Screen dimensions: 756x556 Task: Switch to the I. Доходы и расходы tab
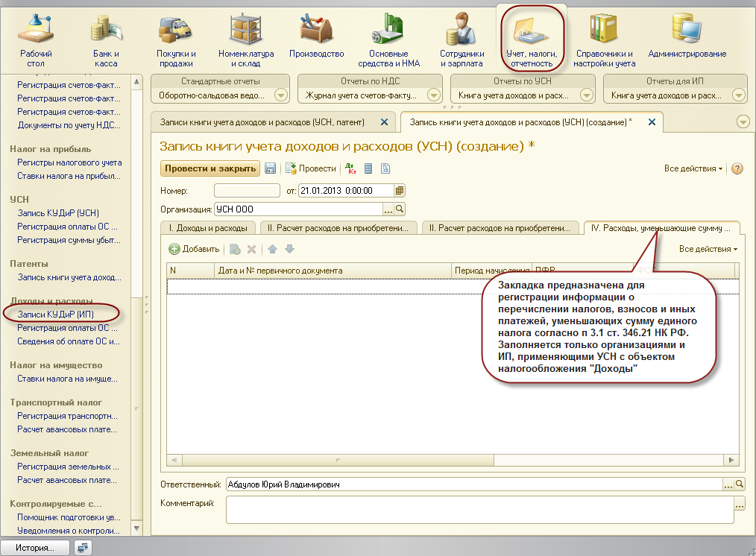point(208,229)
